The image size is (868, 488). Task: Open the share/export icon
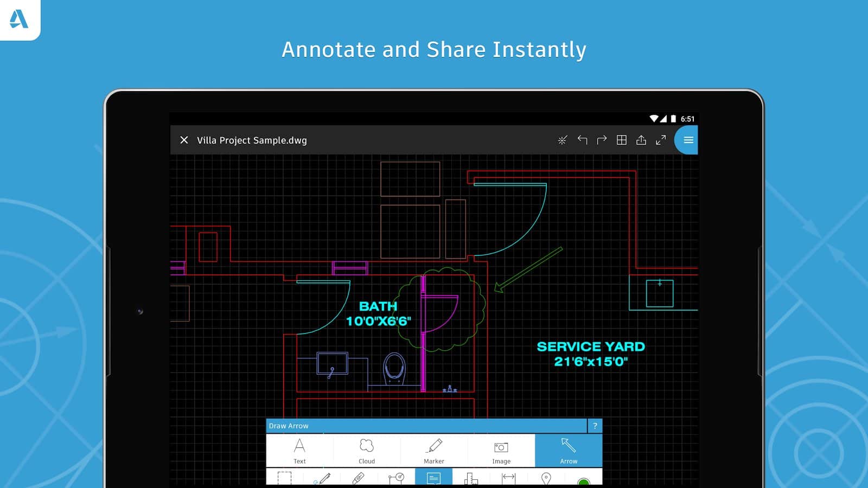(x=641, y=140)
